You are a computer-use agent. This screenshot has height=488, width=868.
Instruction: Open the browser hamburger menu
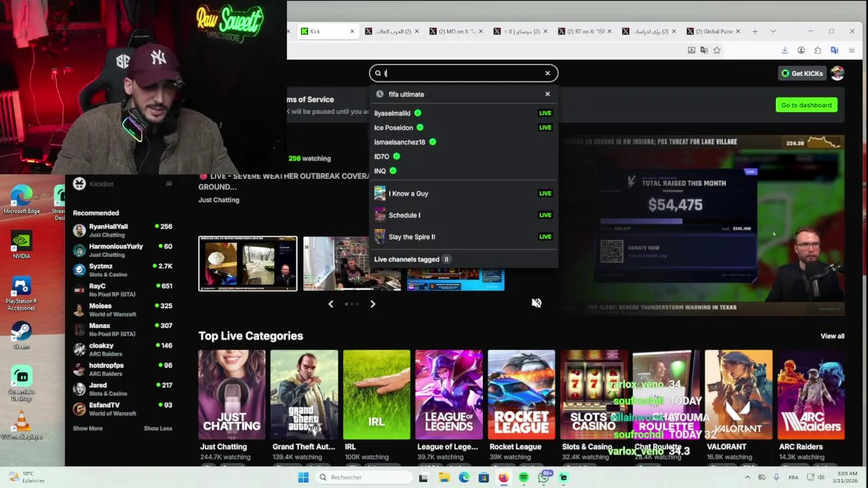point(852,50)
